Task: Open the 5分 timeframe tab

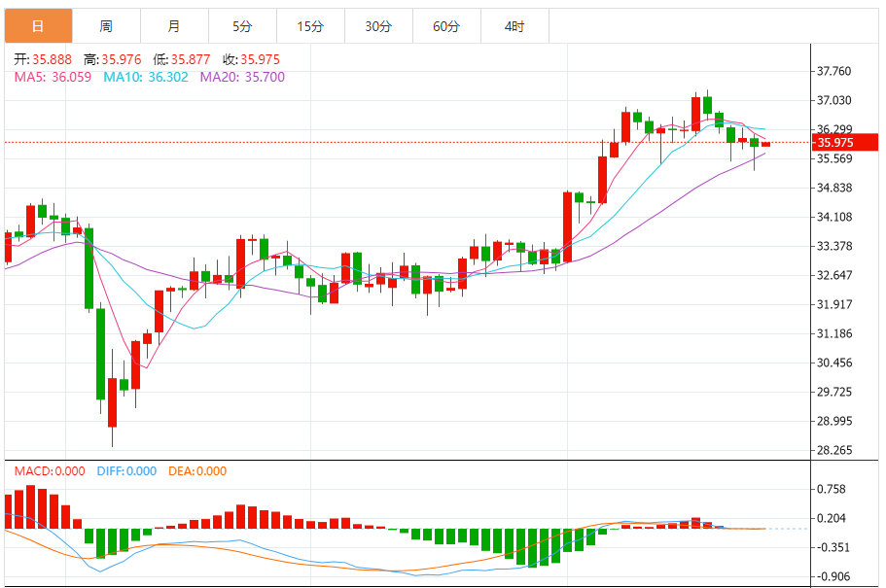Action: 242,26
